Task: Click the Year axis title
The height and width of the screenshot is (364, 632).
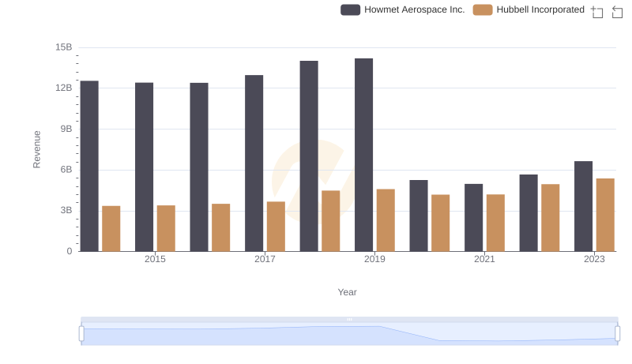Action: tap(347, 292)
